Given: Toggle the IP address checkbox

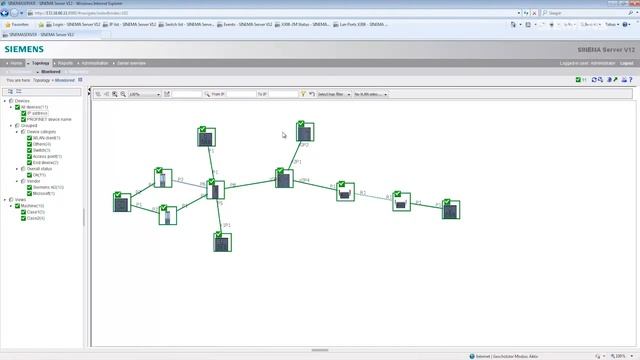Looking at the screenshot, I should click(24, 113).
